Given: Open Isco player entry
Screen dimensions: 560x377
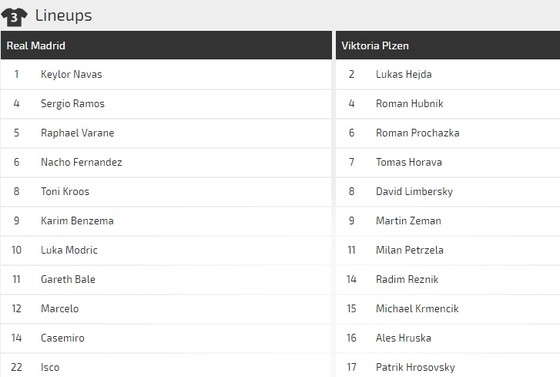Looking at the screenshot, I should [x=166, y=366].
